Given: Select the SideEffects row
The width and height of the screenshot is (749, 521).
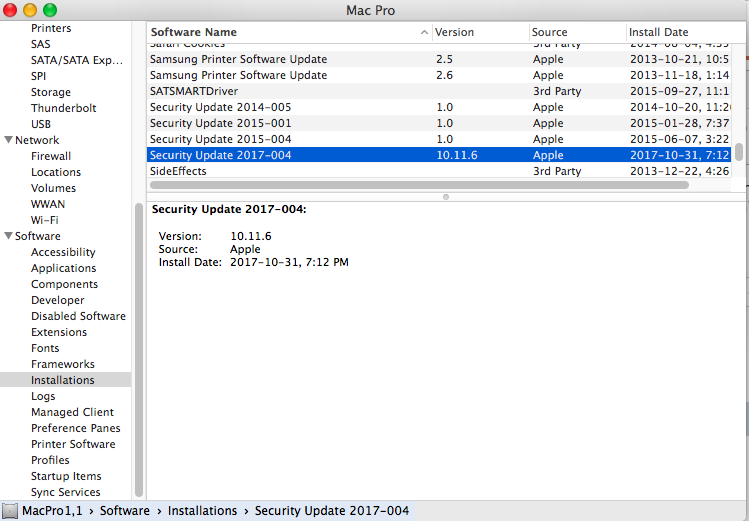Looking at the screenshot, I should (x=439, y=171).
